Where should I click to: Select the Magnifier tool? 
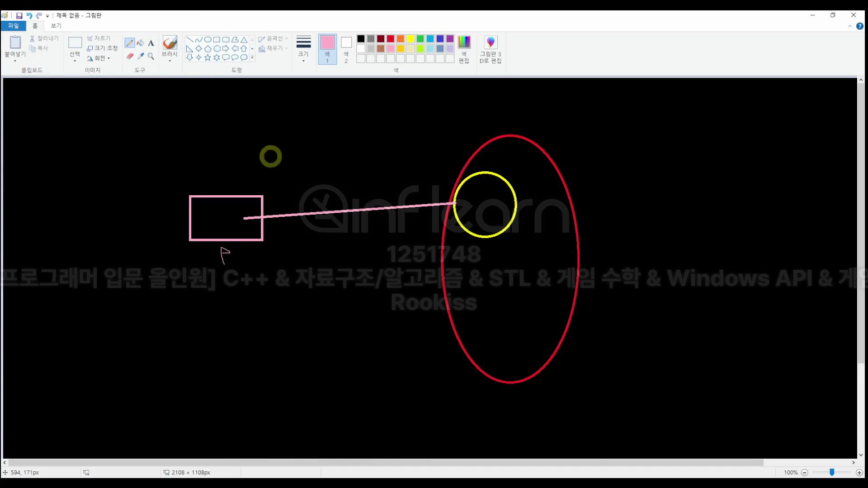coord(151,56)
